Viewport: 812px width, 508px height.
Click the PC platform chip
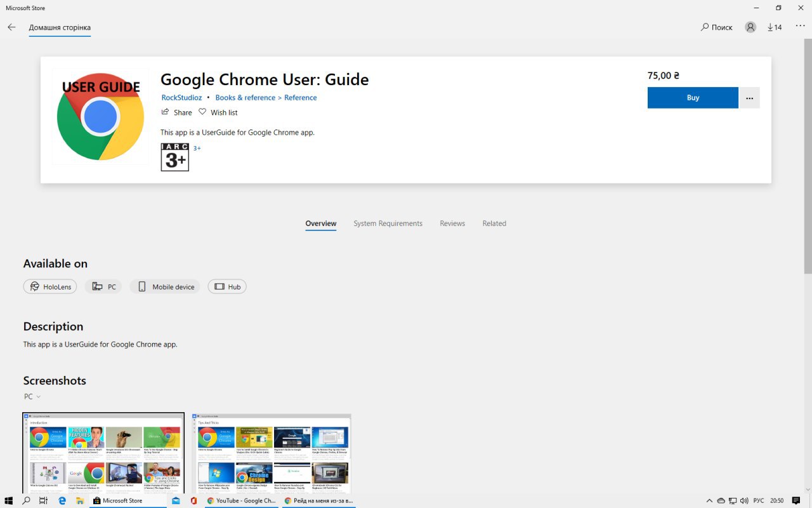[x=104, y=286]
